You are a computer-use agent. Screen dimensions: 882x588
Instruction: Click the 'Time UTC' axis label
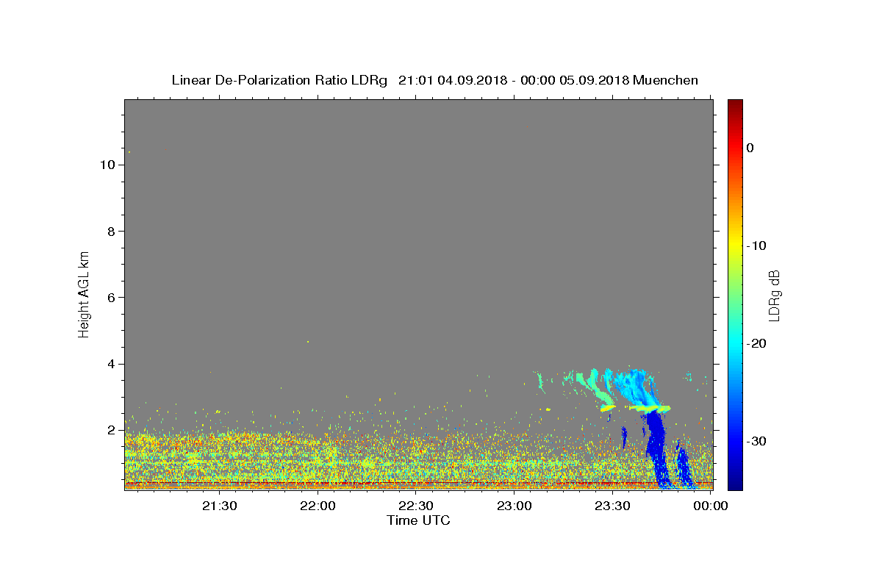(418, 520)
